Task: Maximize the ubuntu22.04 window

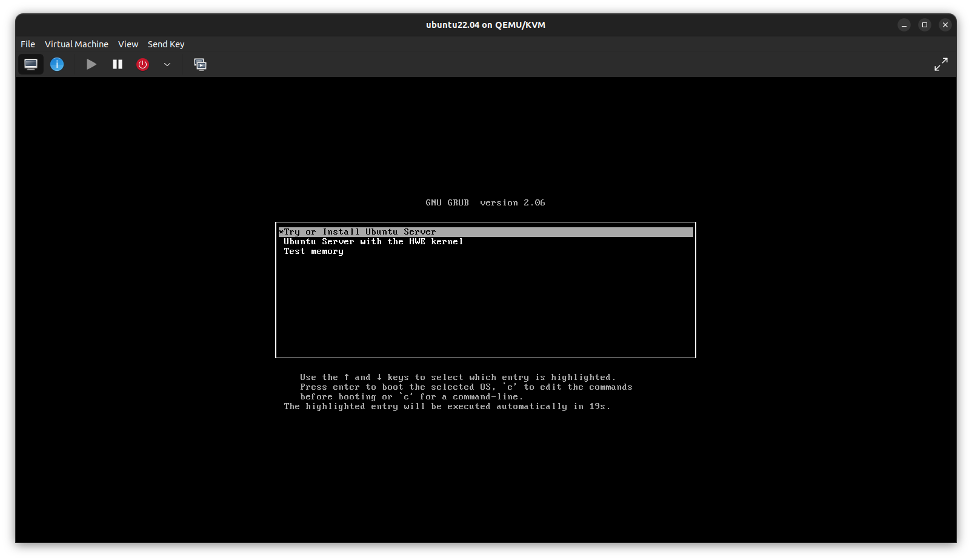Action: (925, 25)
